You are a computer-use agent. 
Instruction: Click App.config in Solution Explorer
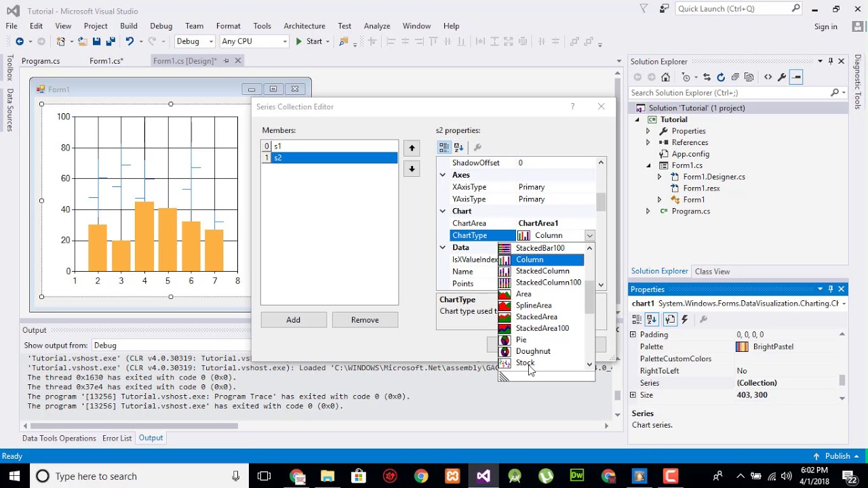(690, 154)
